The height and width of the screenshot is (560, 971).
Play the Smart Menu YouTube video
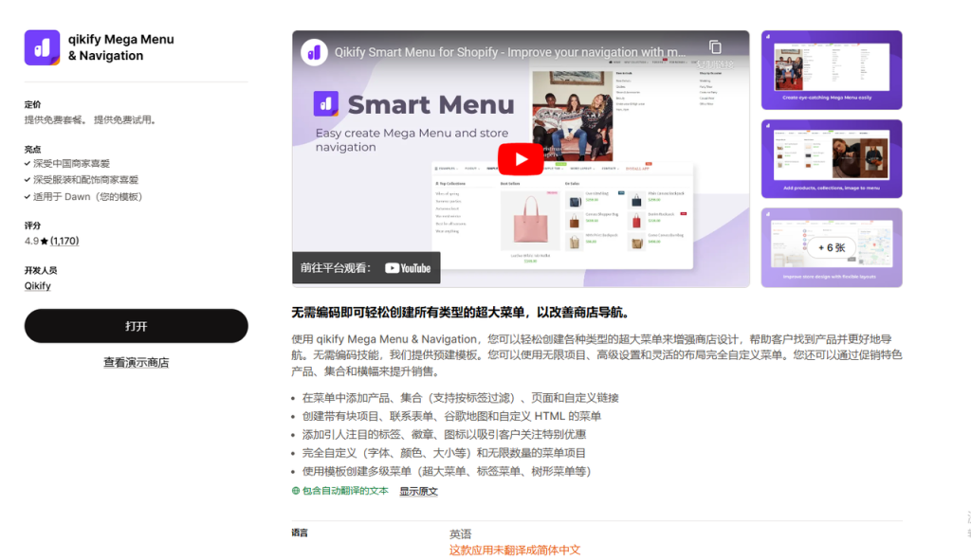pos(520,159)
